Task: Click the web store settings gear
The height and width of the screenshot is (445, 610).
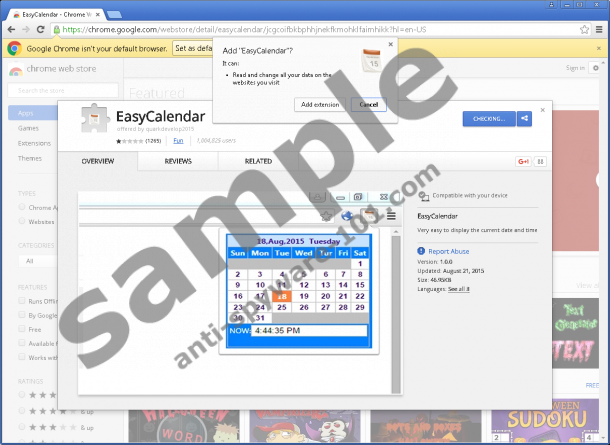Action: [597, 68]
